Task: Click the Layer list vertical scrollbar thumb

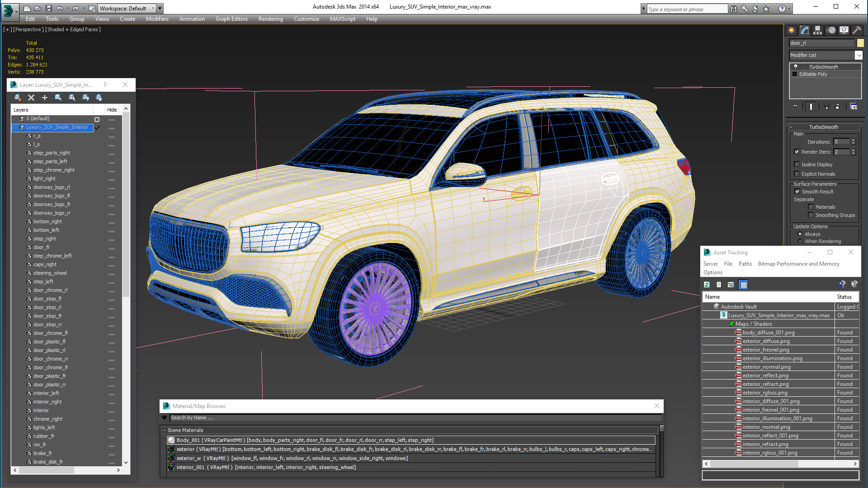Action: coord(126,205)
